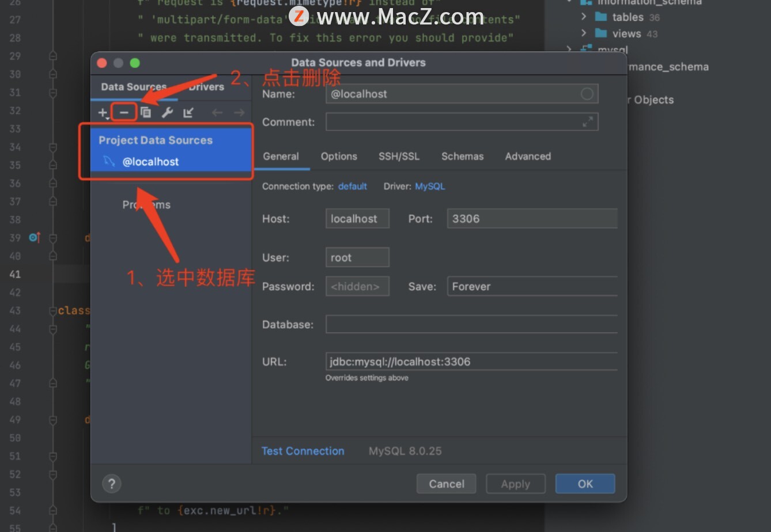
Task: Expand the views folder in database panel
Action: pos(584,33)
